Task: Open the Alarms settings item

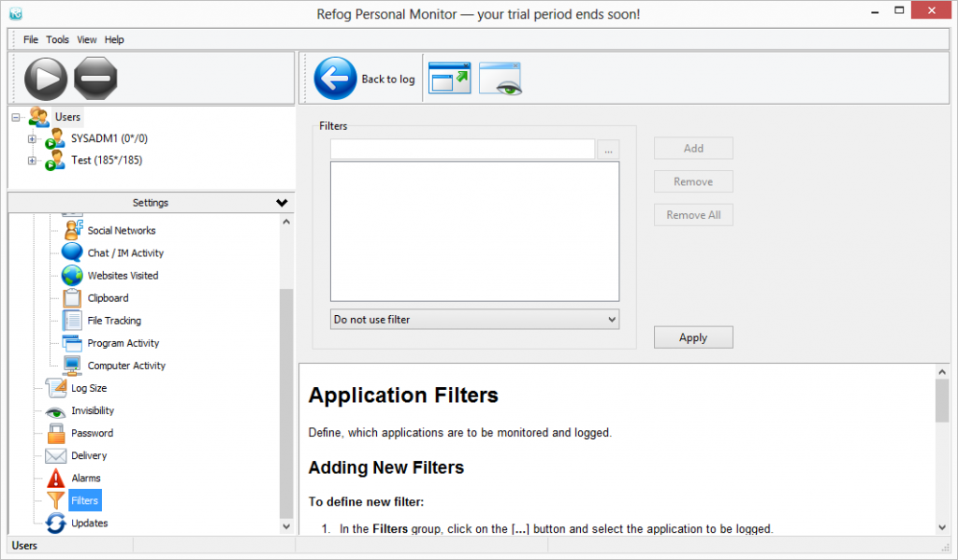Action: pos(85,478)
